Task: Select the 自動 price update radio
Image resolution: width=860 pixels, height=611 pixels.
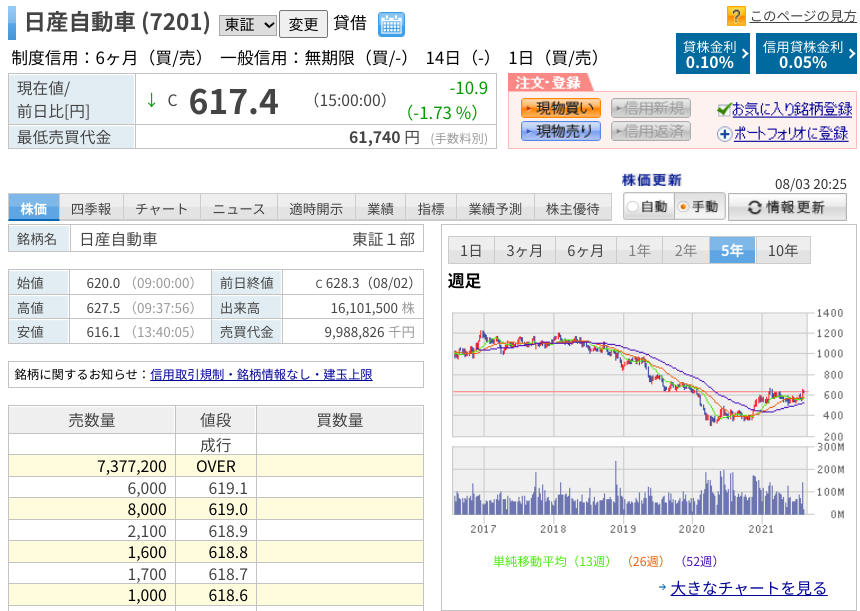Action: pyautogui.click(x=632, y=207)
